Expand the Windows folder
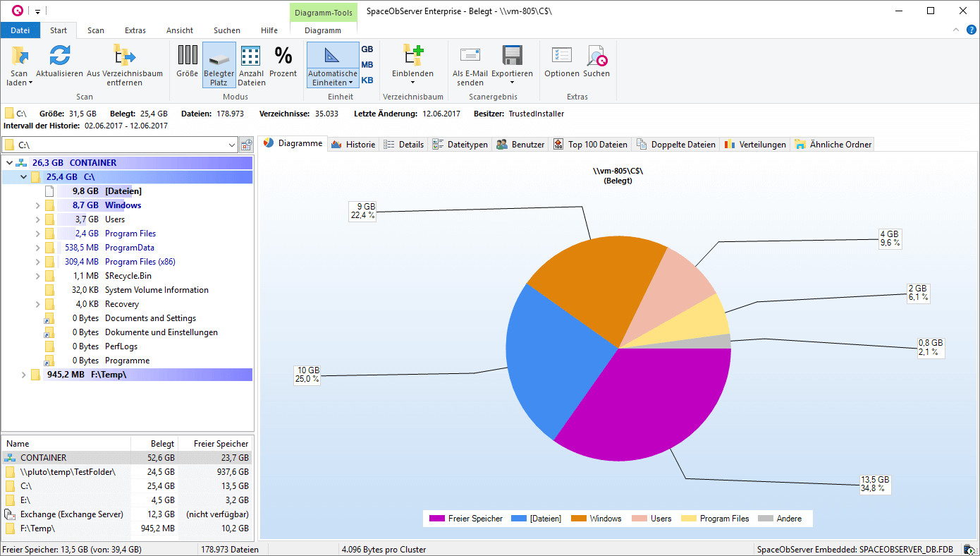Viewport: 980px width, 556px height. tap(37, 205)
